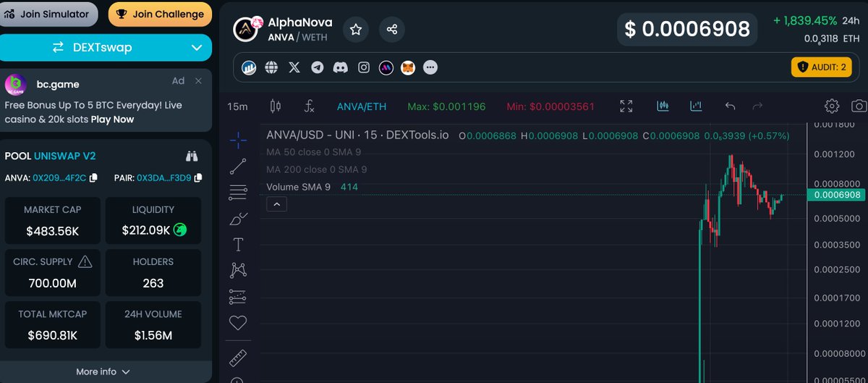Click the AlphaNova token logo
The image size is (868, 383).
click(x=246, y=30)
